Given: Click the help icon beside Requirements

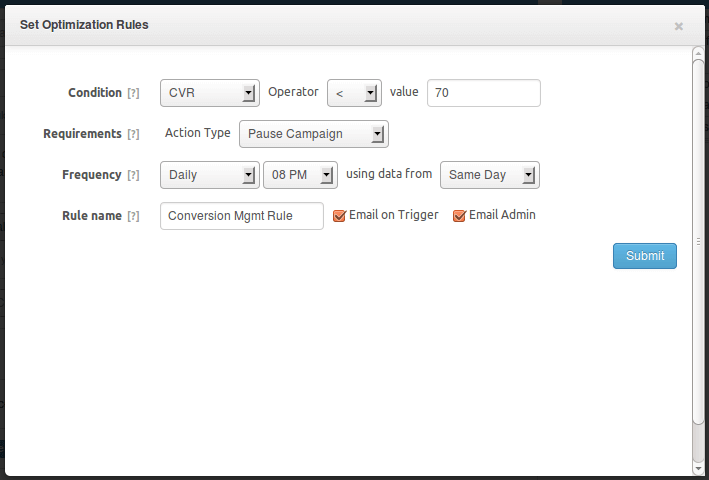Looking at the screenshot, I should click(133, 134).
